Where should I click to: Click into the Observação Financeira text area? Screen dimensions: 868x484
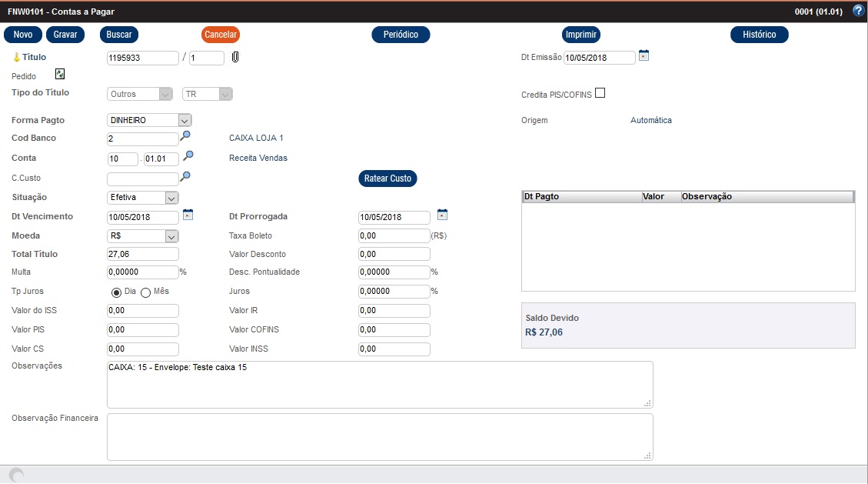coord(380,436)
